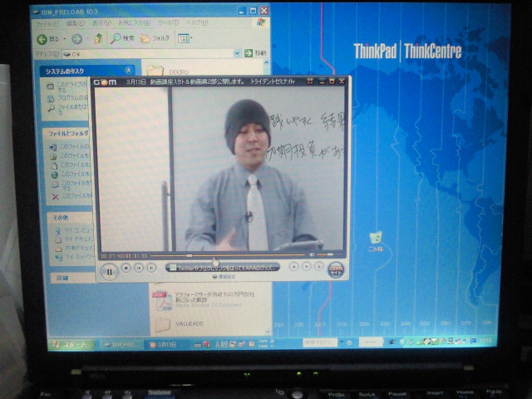Click the Windows flag logo in Explorer
The width and height of the screenshot is (532, 399).
tap(261, 22)
